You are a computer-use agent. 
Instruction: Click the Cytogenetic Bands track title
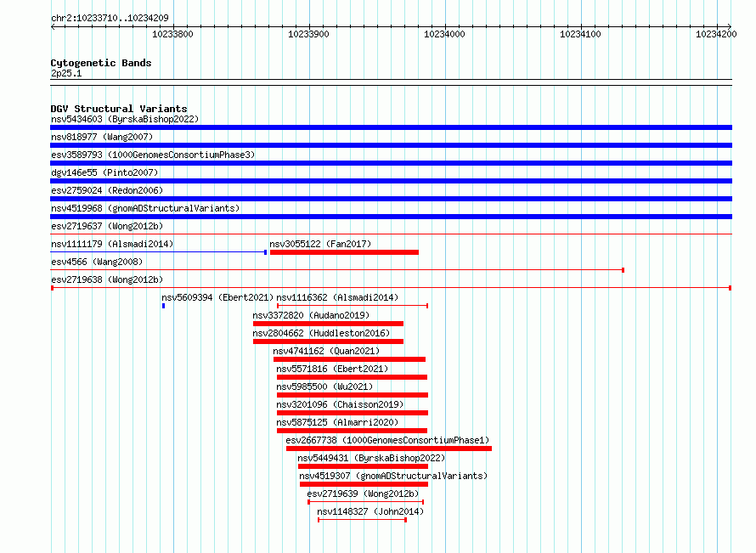(x=101, y=63)
